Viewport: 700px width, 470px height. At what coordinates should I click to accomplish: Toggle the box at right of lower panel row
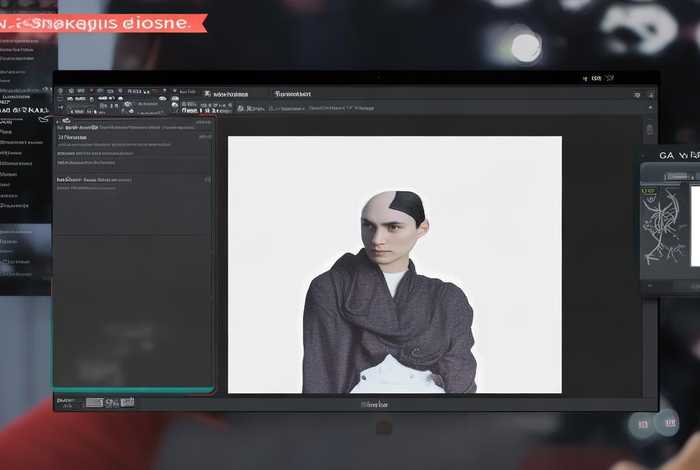pos(207,180)
